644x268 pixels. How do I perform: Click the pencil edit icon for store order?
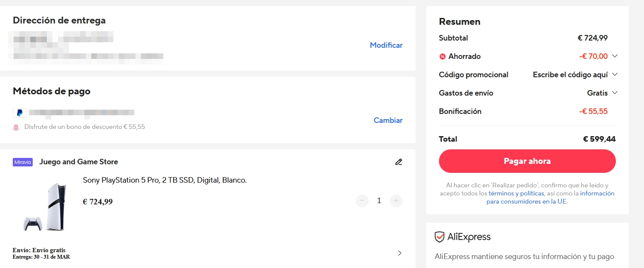[399, 162]
